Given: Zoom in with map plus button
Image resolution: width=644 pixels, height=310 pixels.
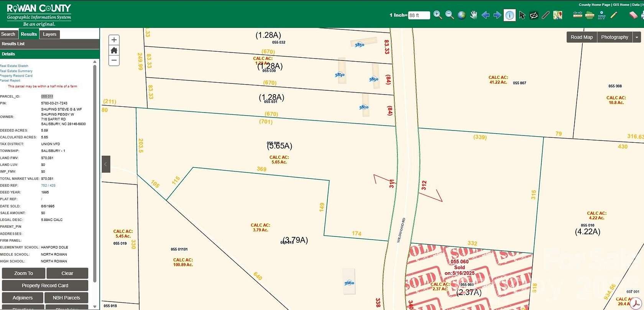Looking at the screenshot, I should [114, 40].
